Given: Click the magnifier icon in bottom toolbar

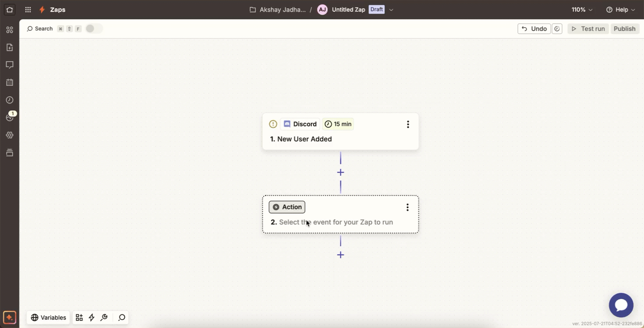Looking at the screenshot, I should pos(122,317).
